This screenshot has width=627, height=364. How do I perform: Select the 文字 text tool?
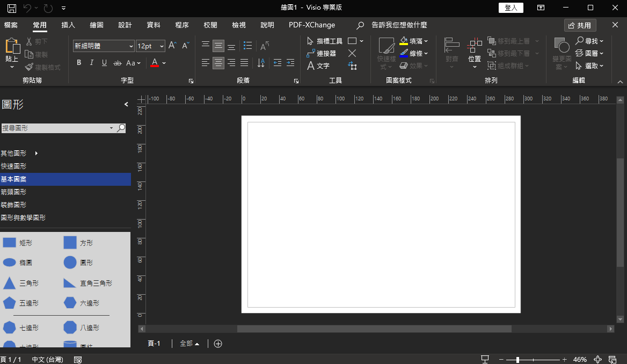[318, 65]
